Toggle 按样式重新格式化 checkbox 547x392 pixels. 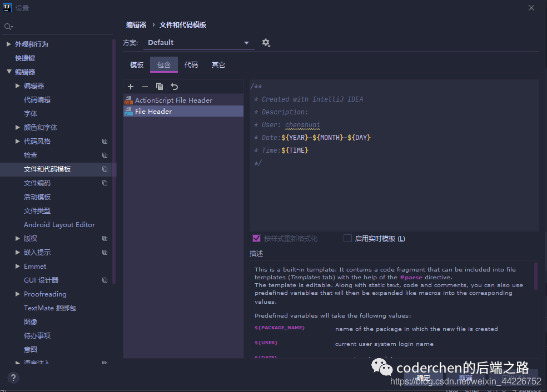point(256,238)
